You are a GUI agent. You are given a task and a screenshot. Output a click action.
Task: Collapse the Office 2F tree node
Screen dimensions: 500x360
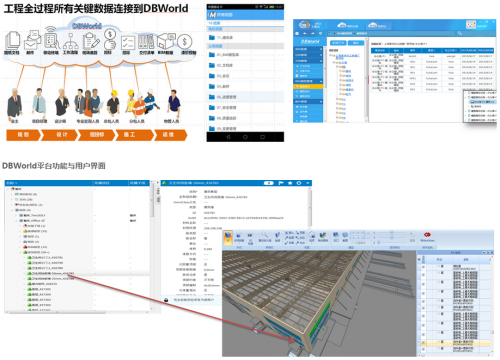(16, 221)
